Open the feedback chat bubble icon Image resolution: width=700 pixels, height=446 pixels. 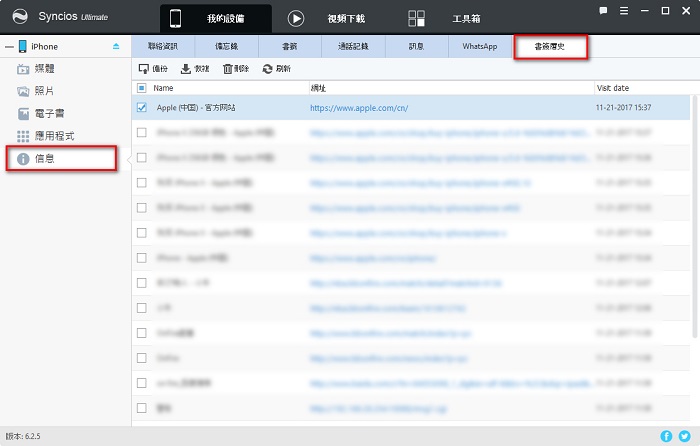(603, 11)
